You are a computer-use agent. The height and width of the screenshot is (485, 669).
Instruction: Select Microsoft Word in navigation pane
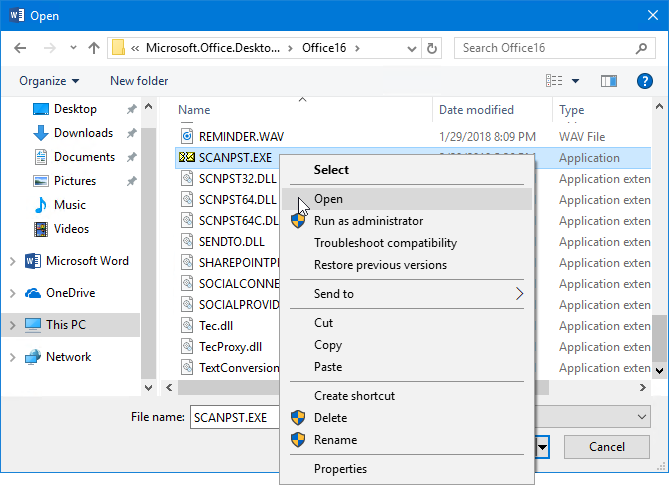coord(87,261)
